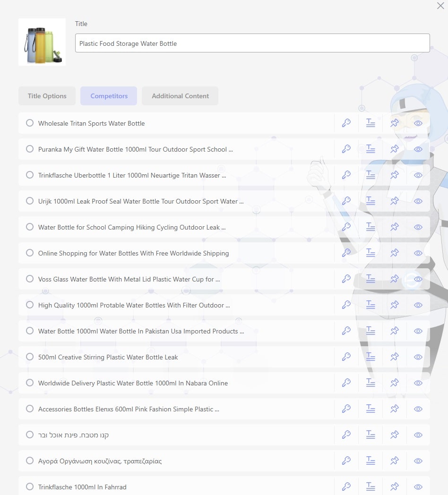Click the Title input field
This screenshot has width=448, height=495.
252,43
